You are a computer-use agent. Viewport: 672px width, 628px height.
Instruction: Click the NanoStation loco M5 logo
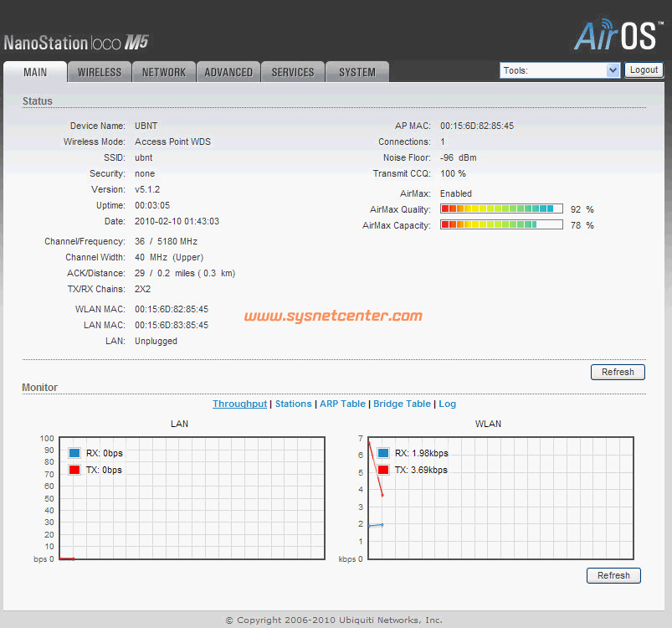[76, 42]
